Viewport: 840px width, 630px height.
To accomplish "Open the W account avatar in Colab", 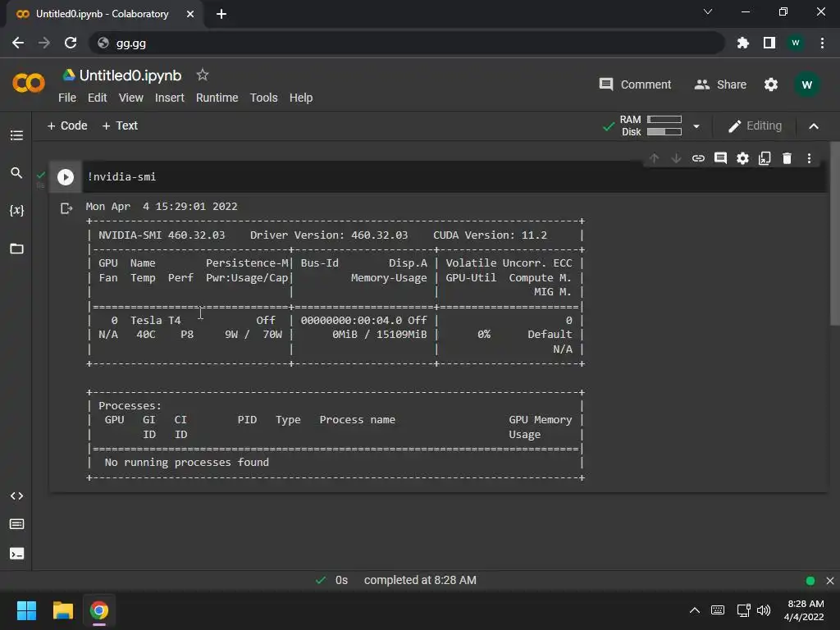I will [807, 84].
